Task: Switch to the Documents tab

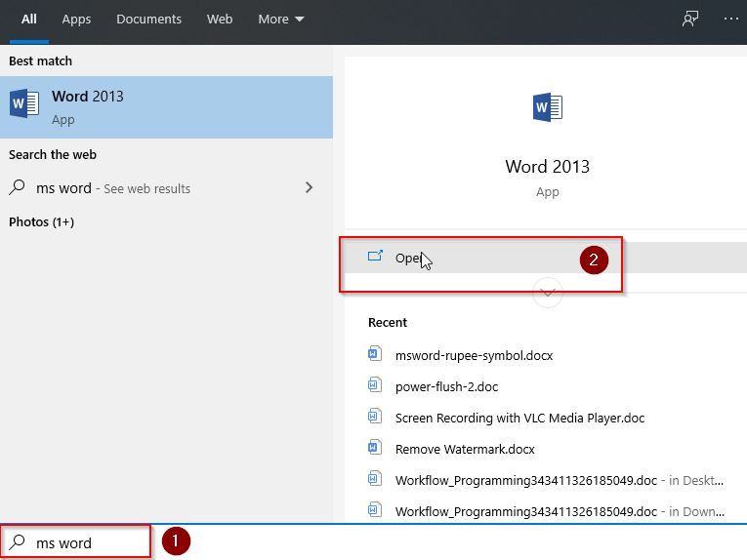Action: point(148,20)
